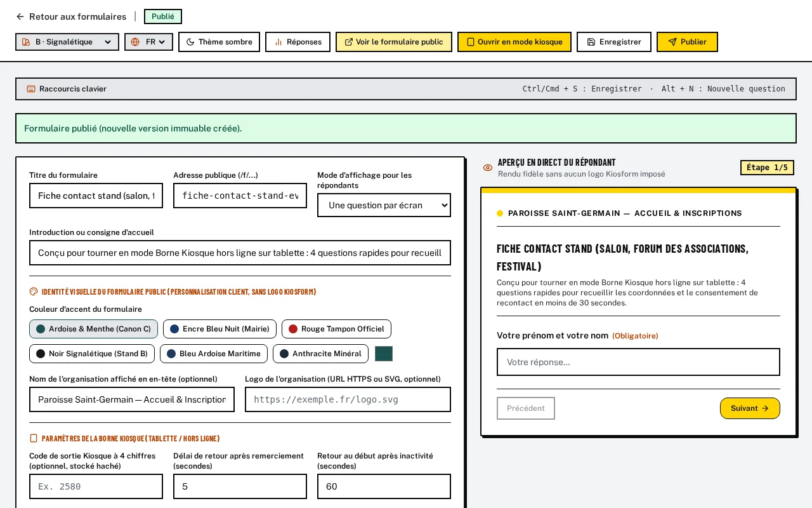Toggle Thème sombre button

click(x=219, y=42)
